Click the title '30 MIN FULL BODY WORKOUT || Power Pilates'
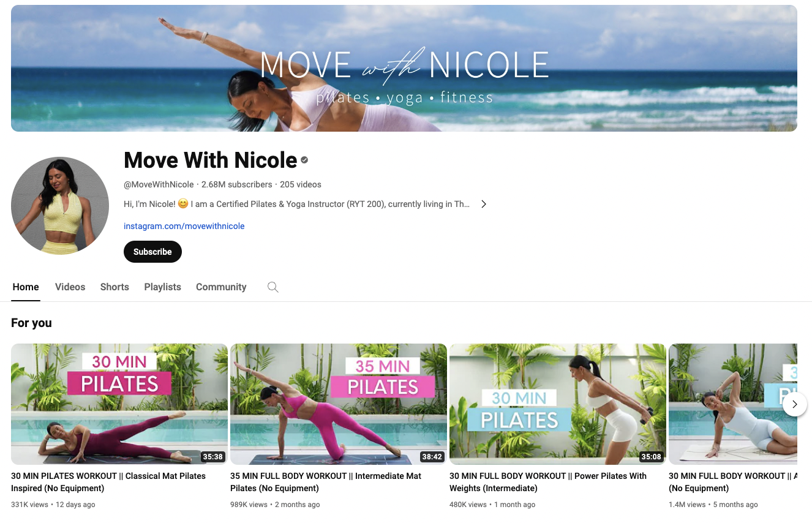812x523 pixels. (x=548, y=481)
